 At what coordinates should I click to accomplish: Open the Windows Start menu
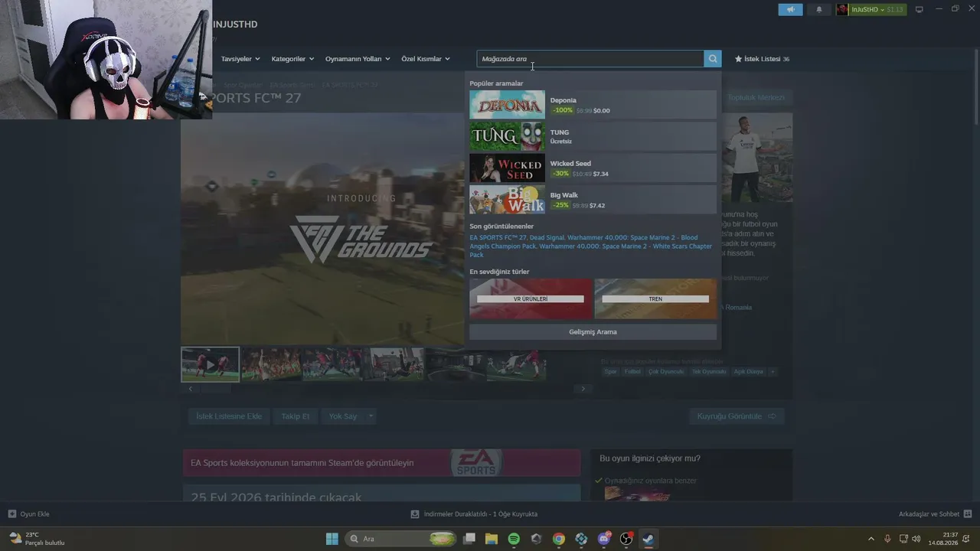(x=332, y=539)
